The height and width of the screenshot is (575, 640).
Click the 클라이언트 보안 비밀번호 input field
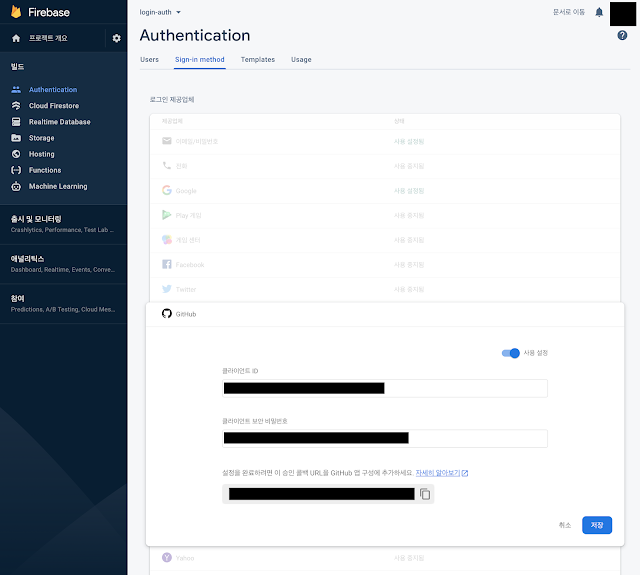coord(384,438)
